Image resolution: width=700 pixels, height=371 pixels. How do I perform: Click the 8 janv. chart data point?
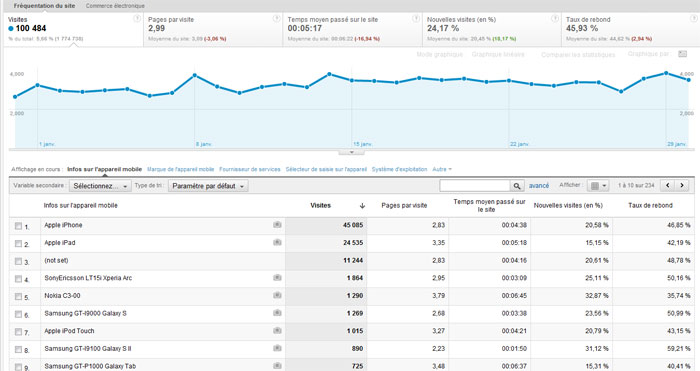coord(195,75)
